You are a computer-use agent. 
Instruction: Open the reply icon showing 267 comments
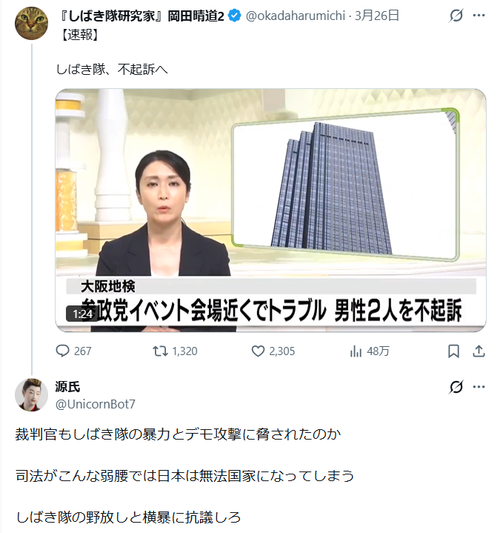coord(63,351)
